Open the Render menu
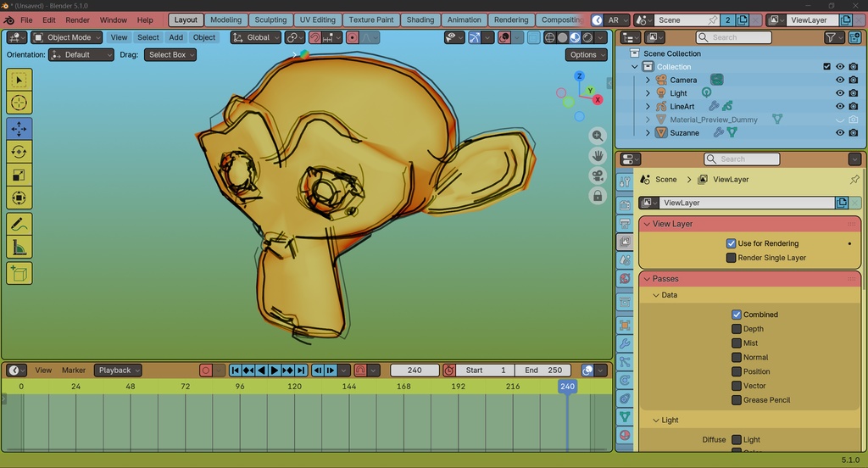868x468 pixels. coord(77,20)
